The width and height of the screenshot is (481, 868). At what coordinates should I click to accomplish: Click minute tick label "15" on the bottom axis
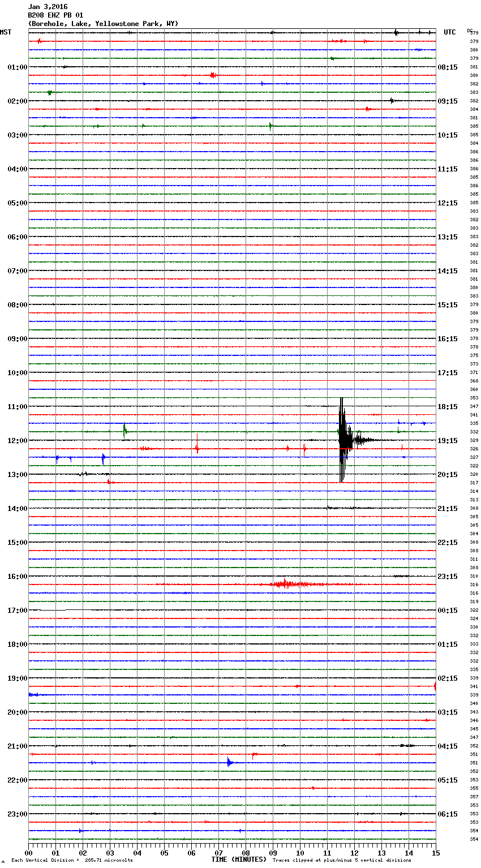(x=435, y=853)
